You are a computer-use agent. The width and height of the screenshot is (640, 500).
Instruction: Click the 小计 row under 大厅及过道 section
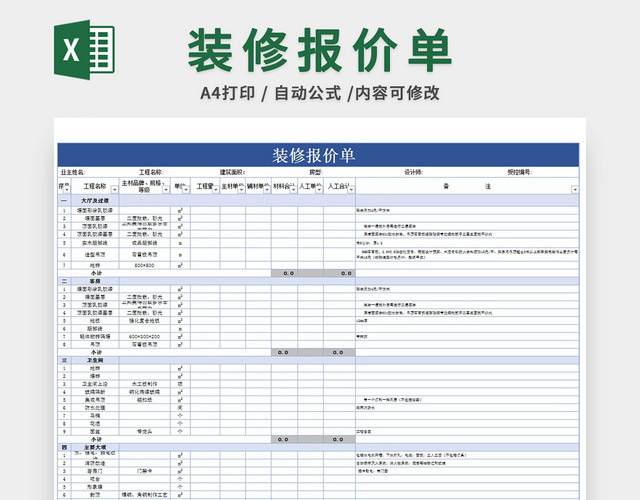click(318, 273)
